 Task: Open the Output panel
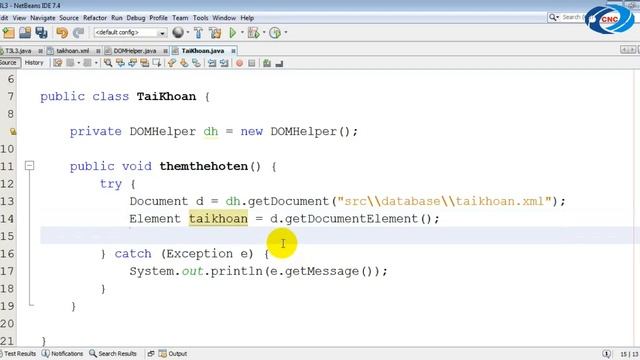pyautogui.click(x=173, y=354)
